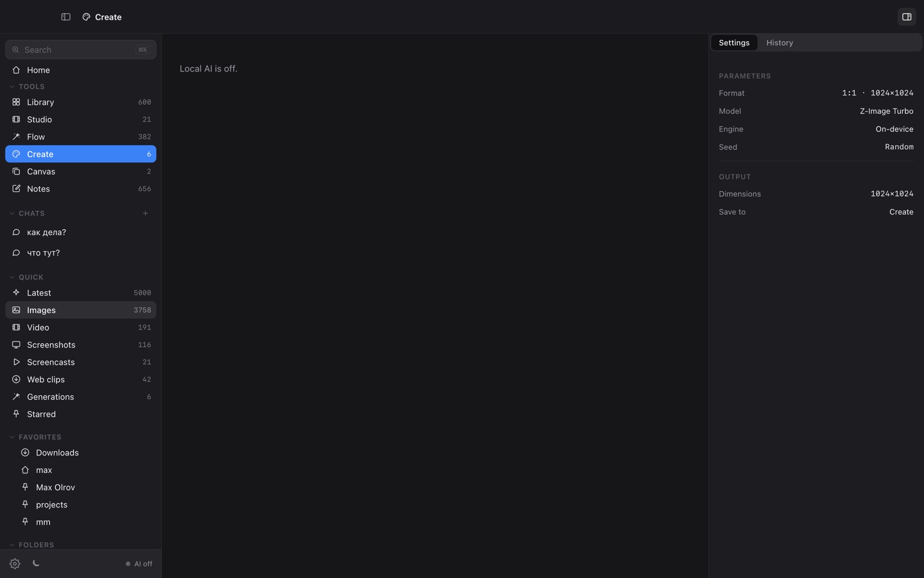Open Latest quick filter
The image size is (924, 578).
point(81,292)
